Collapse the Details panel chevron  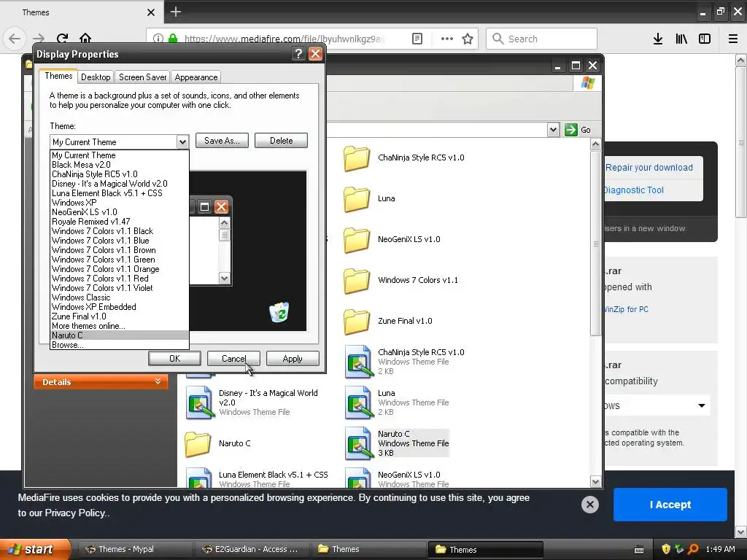[158, 381]
